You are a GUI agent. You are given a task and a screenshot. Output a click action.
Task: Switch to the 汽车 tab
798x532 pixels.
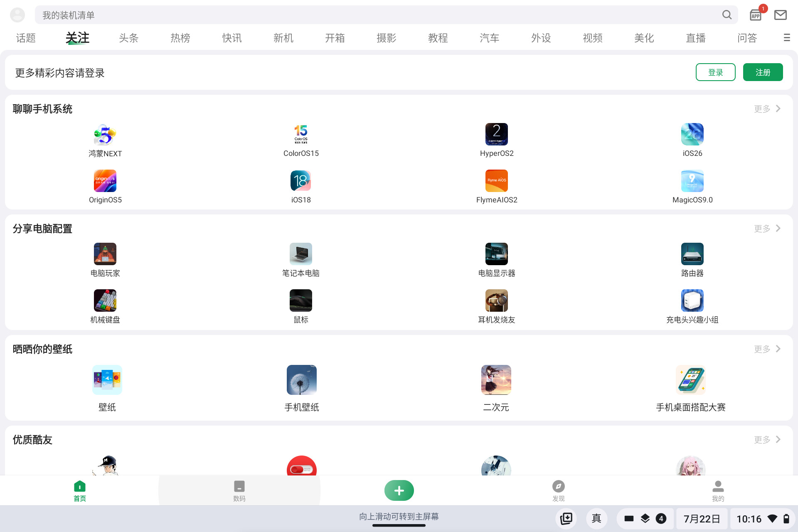(x=490, y=38)
